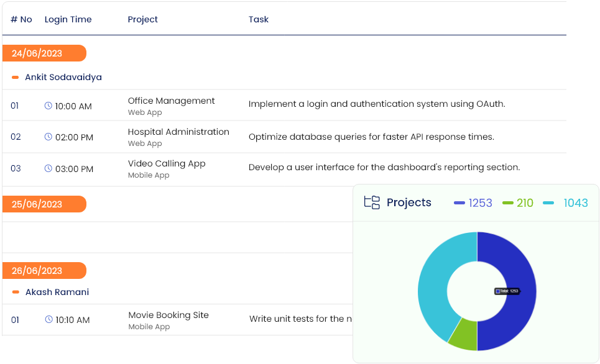Click Web App label under Hospital Administration
Viewport: 600px width, 364px height.
pyautogui.click(x=145, y=143)
